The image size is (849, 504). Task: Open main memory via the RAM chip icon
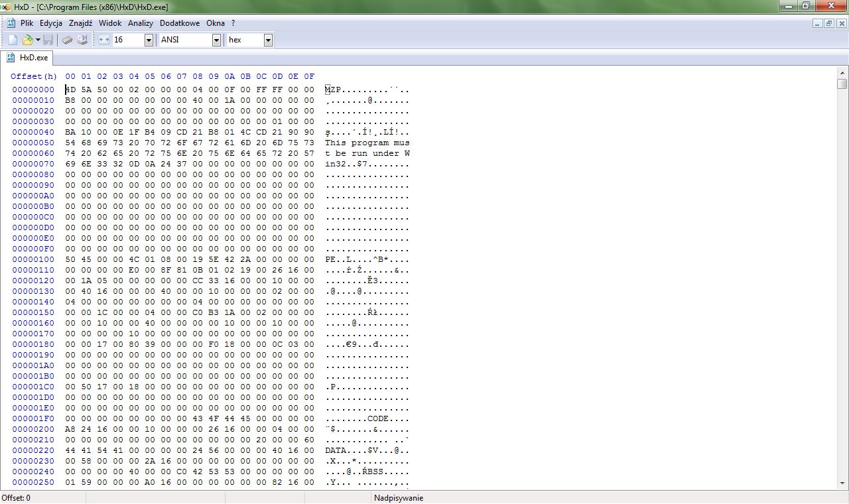point(66,39)
